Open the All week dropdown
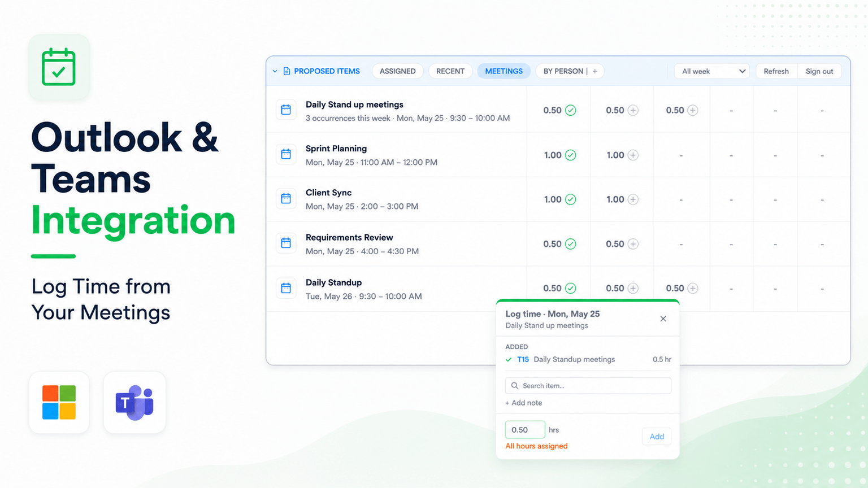This screenshot has width=868, height=488. pos(712,71)
